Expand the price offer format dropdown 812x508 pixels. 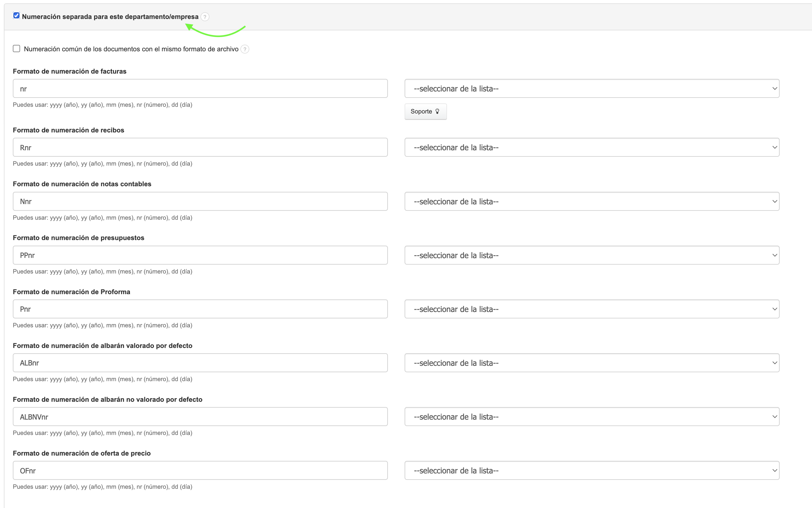pyautogui.click(x=592, y=471)
